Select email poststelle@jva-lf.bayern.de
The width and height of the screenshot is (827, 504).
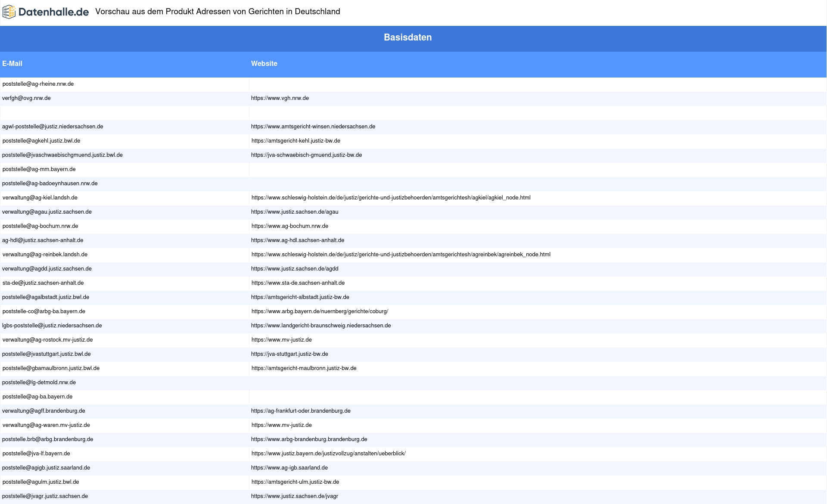click(x=36, y=454)
